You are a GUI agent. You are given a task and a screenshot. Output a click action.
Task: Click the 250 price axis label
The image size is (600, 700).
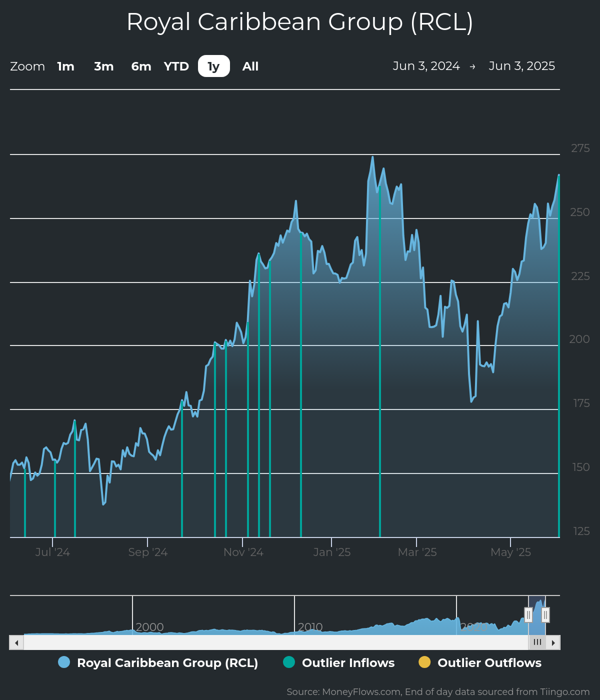pos(580,212)
